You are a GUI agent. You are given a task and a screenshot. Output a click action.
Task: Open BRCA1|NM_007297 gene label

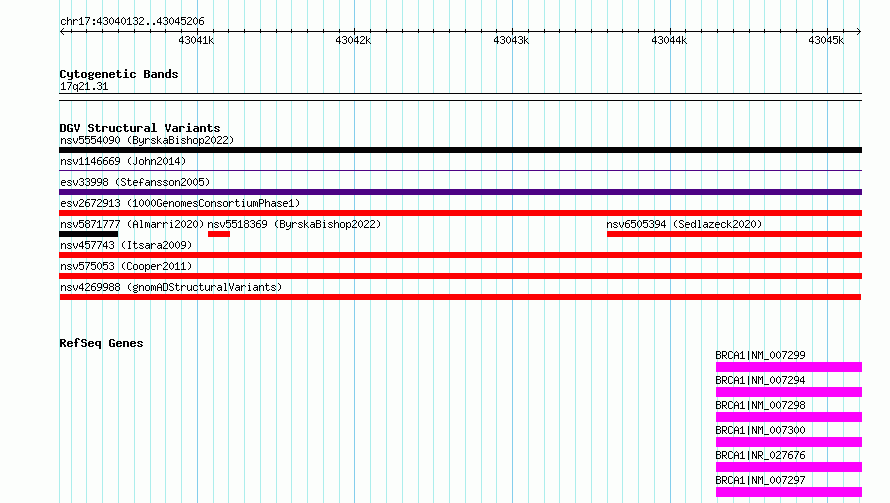[760, 480]
